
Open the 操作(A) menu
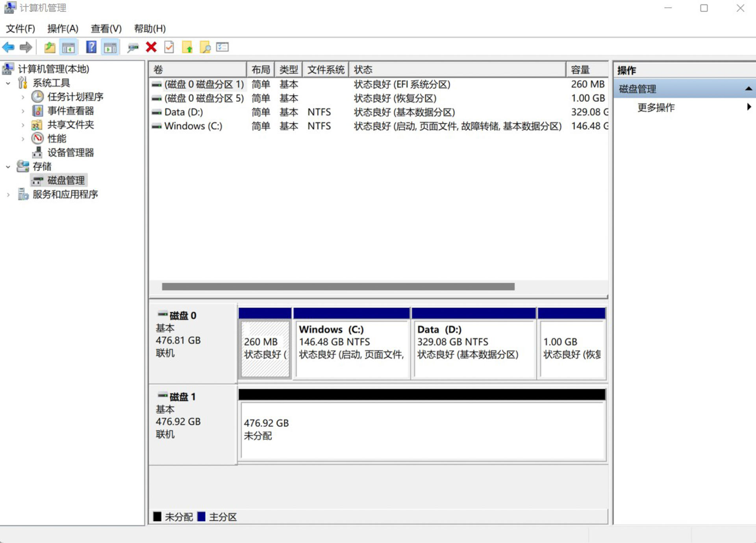[63, 28]
